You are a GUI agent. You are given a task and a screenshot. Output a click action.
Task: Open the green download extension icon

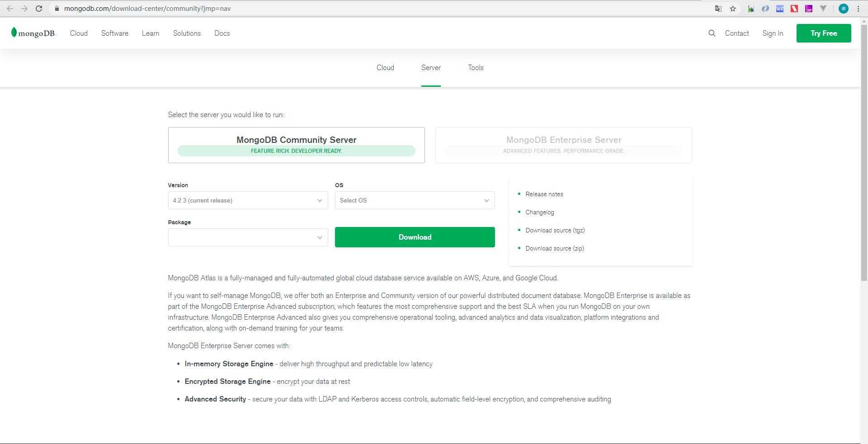click(x=751, y=9)
